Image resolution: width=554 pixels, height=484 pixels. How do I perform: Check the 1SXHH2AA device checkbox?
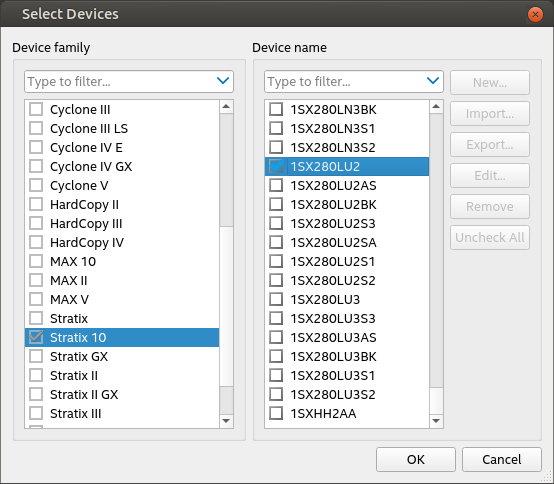276,413
